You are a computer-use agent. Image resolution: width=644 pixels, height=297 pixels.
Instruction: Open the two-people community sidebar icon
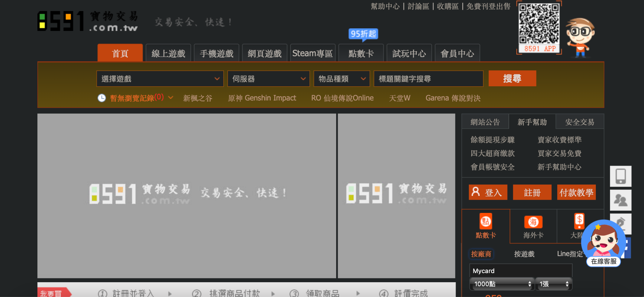(620, 200)
